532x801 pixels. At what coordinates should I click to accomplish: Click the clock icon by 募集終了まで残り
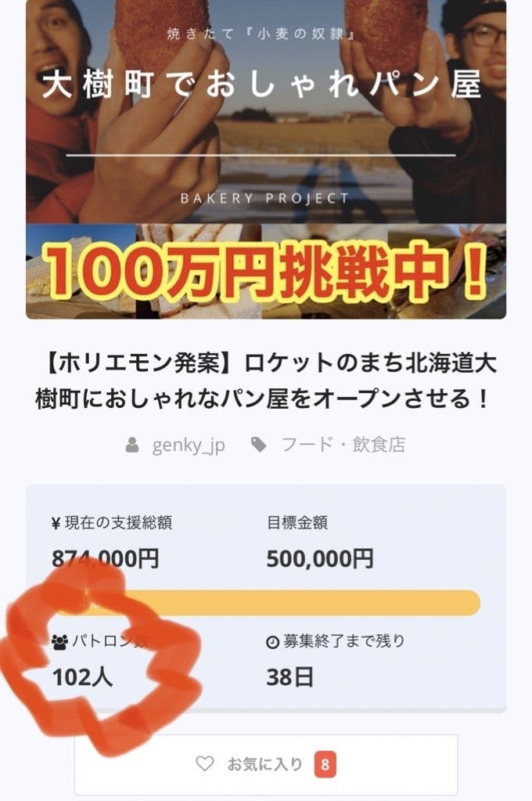point(272,642)
